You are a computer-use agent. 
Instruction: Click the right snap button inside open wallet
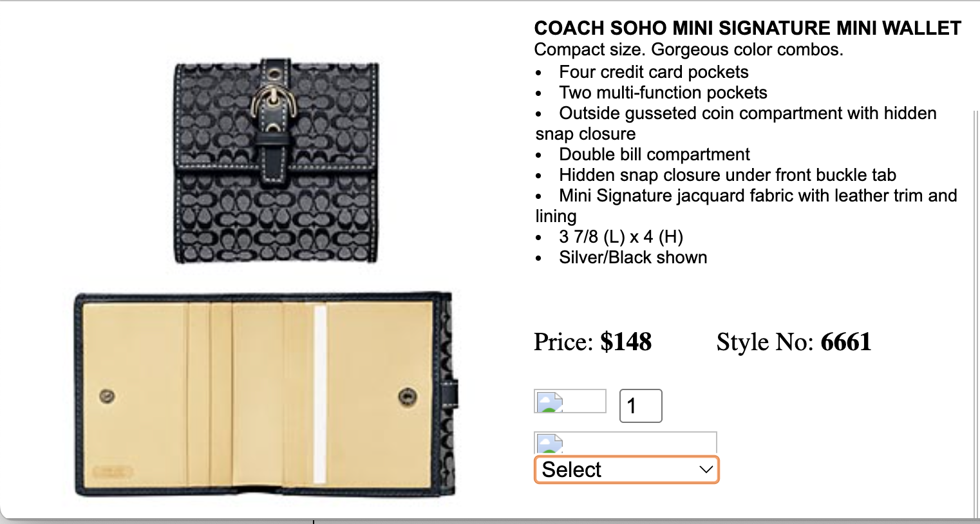click(408, 397)
